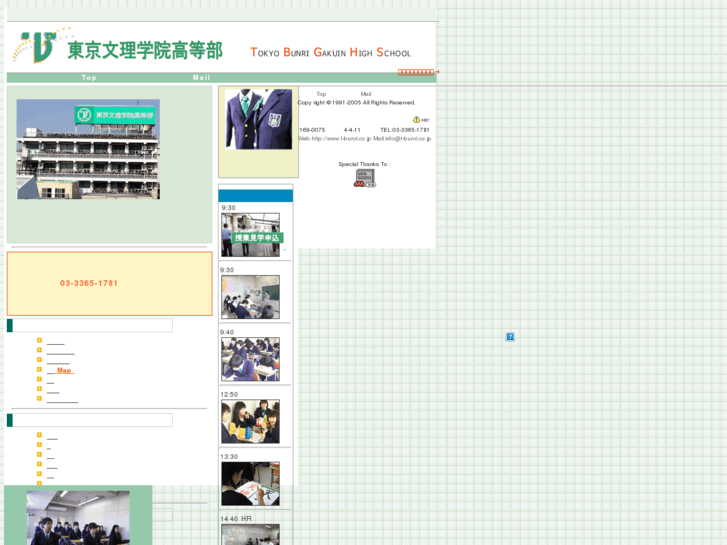Click the 169-0075 postal code text
Viewport: 727px width, 545px height.
pos(312,130)
